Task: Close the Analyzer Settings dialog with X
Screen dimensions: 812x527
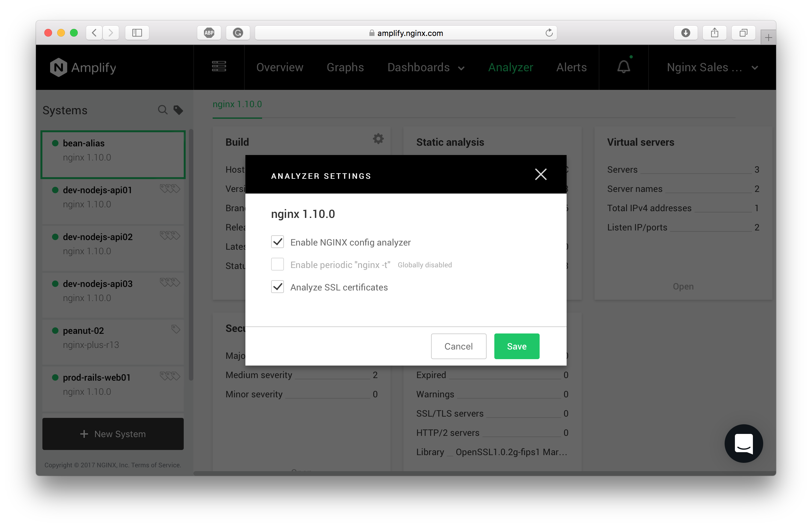Action: pos(541,174)
